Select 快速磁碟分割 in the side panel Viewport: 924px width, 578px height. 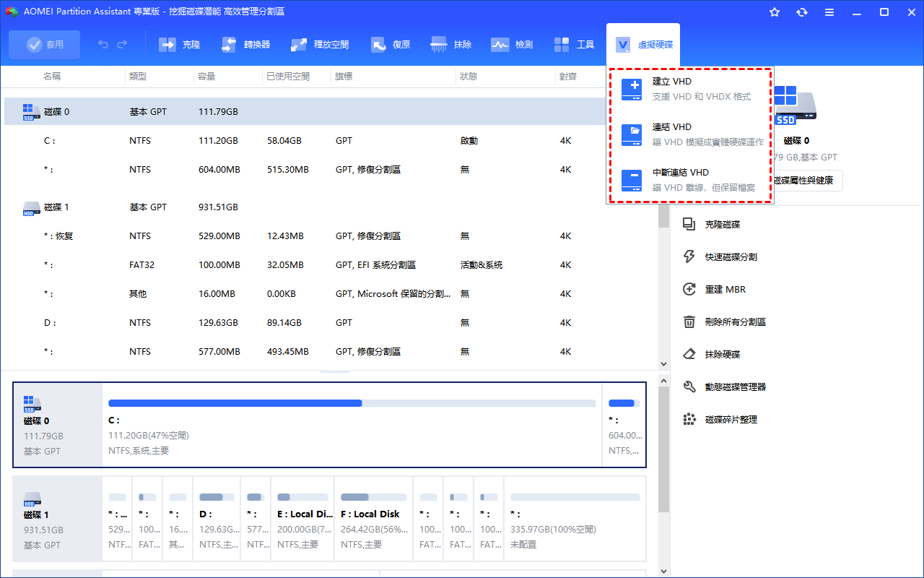pyautogui.click(x=720, y=257)
